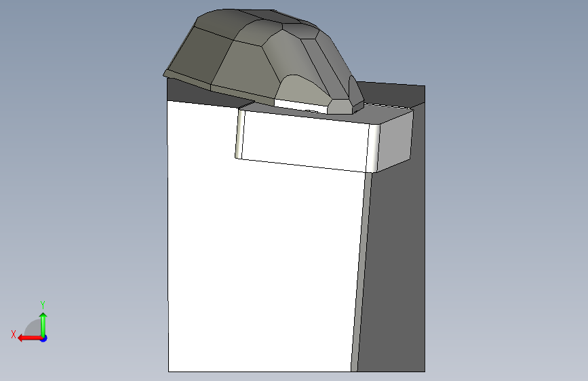
Task: Select the Y axis label letter
Action: pyautogui.click(x=43, y=305)
